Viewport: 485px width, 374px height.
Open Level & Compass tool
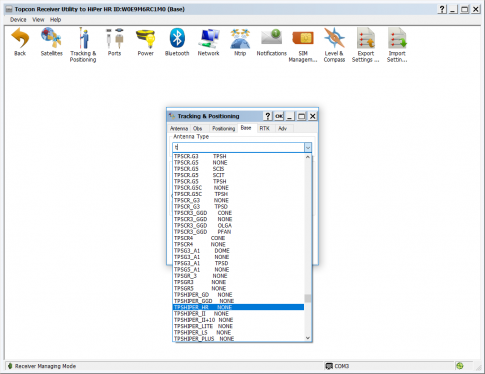[334, 38]
